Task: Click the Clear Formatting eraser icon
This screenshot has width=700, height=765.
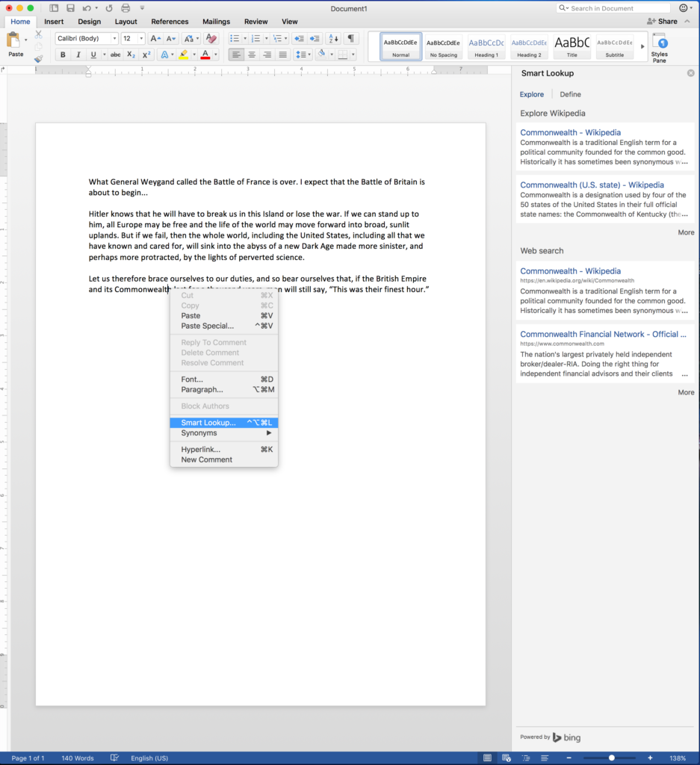Action: tap(211, 39)
